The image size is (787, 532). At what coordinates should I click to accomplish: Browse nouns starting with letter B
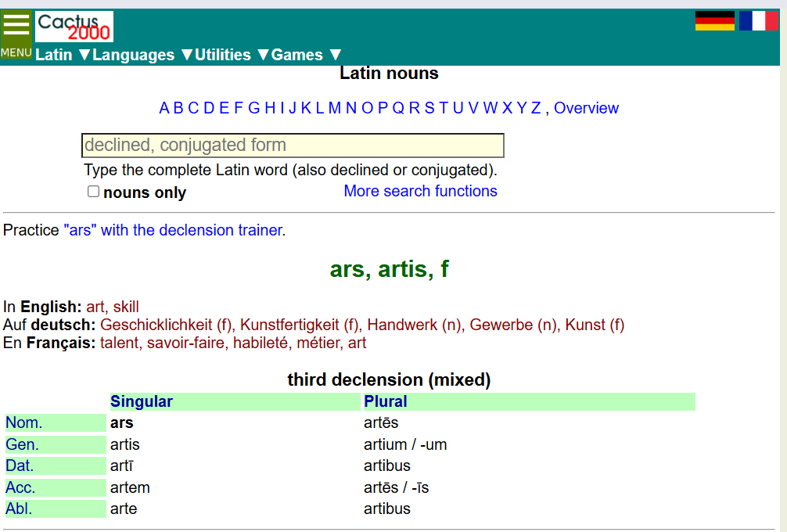[x=178, y=108]
